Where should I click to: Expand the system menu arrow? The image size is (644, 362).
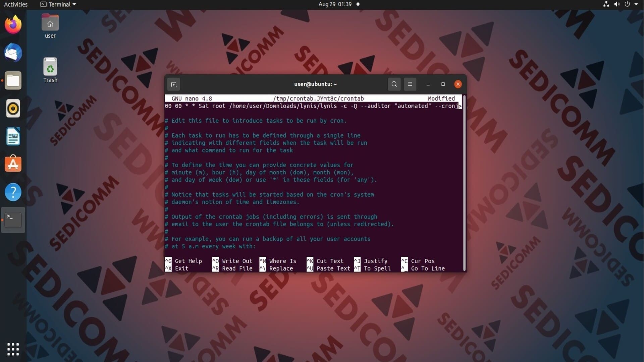[636, 4]
